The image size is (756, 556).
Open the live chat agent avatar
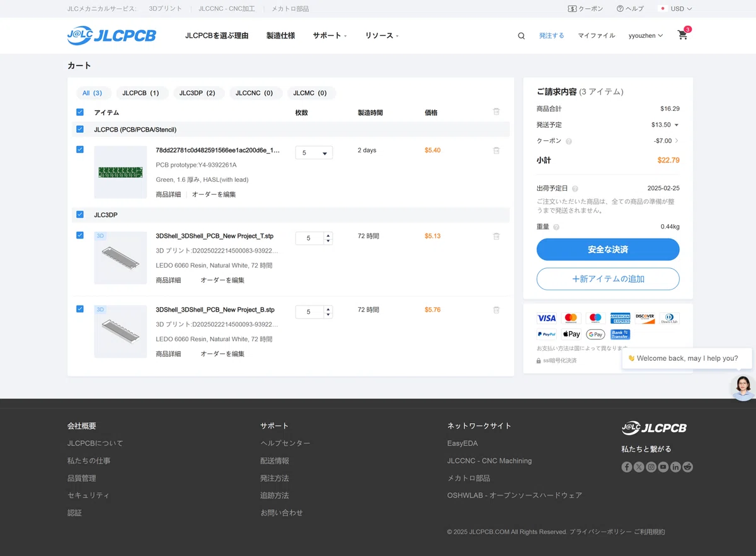743,387
